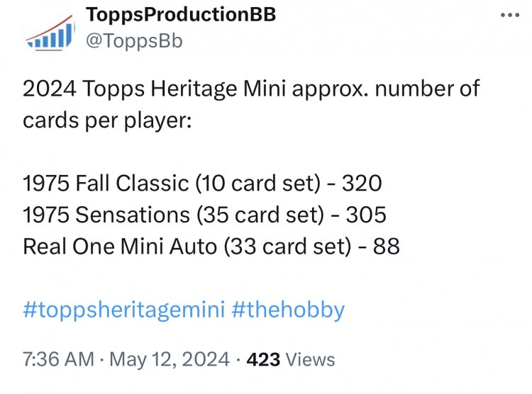Click the 7:36 AM timestamp
The image size is (532, 394).
pos(58,359)
